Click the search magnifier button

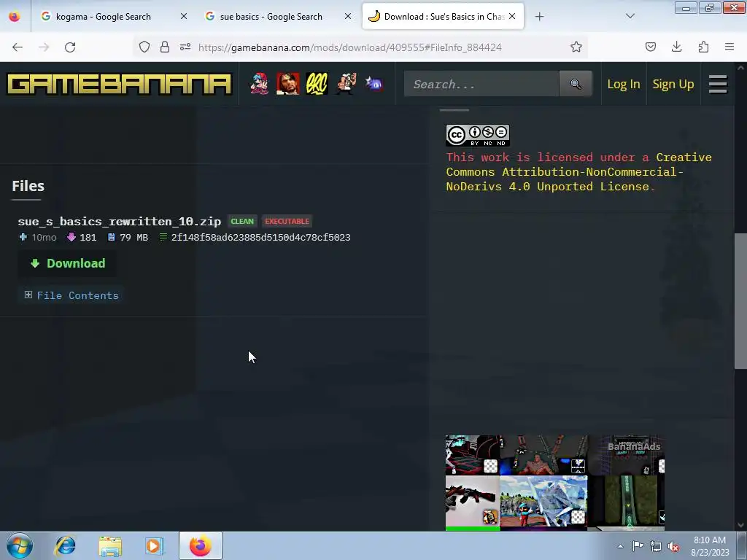(576, 84)
